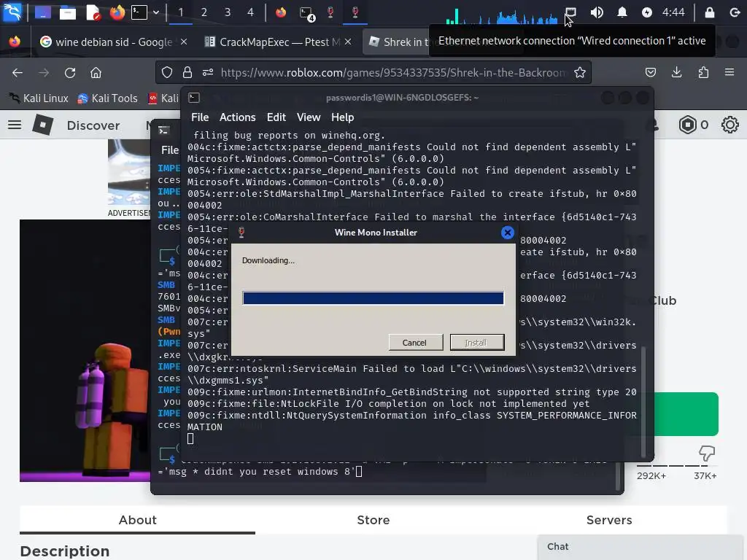This screenshot has height=560, width=747.
Task: Switch to workspace 4
Action: (x=251, y=12)
